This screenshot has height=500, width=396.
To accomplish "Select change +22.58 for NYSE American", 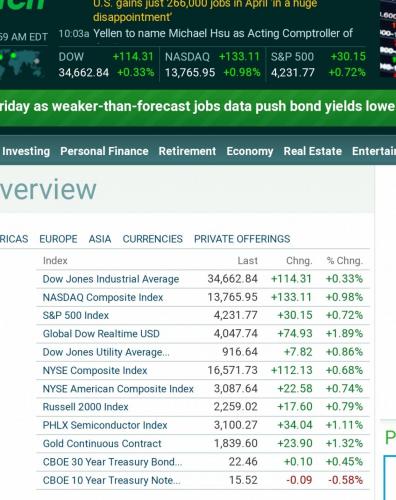I will tap(295, 388).
